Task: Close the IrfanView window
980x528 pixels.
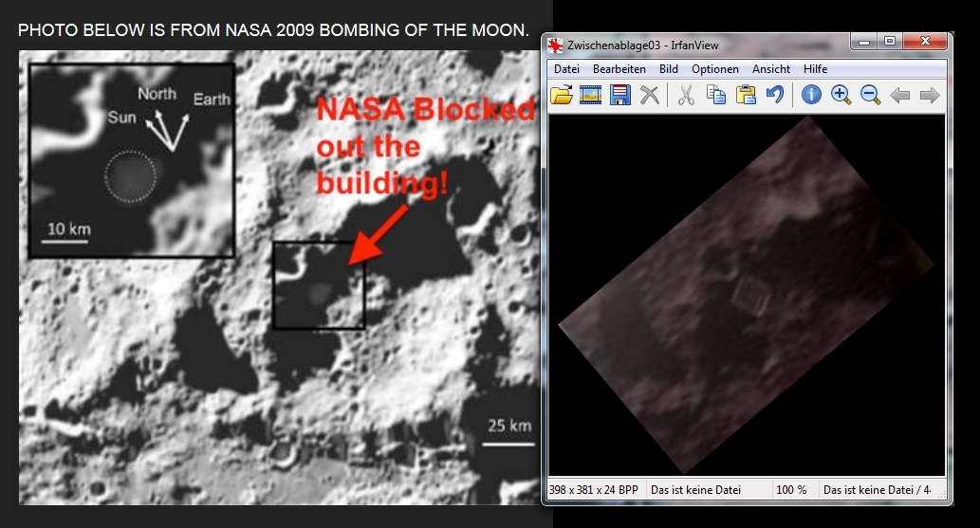Action: coord(925,42)
